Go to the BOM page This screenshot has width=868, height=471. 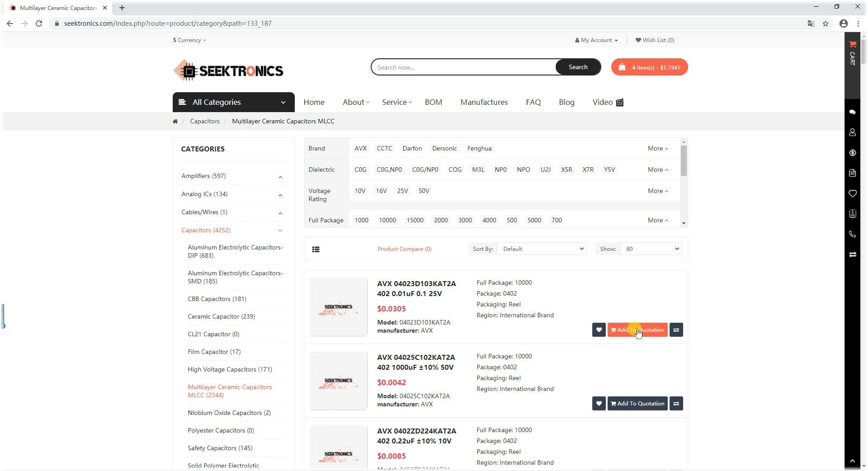433,102
